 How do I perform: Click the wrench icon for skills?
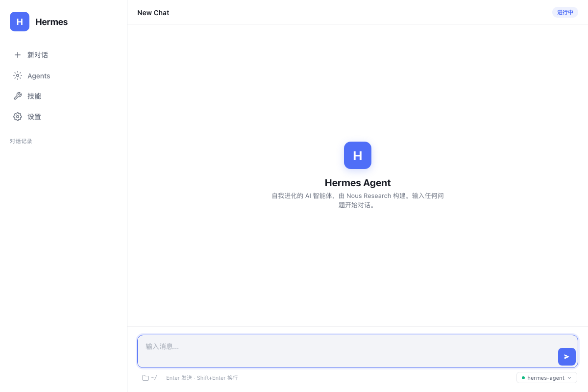pos(18,96)
